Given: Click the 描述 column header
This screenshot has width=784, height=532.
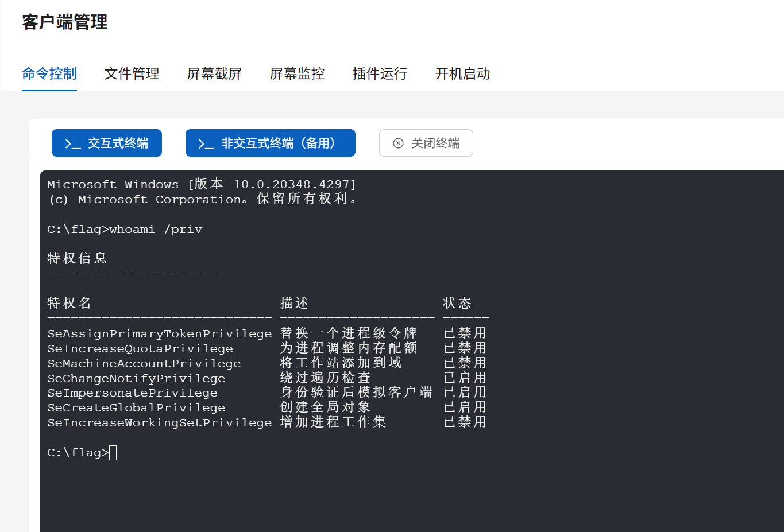Looking at the screenshot, I should click(295, 303).
